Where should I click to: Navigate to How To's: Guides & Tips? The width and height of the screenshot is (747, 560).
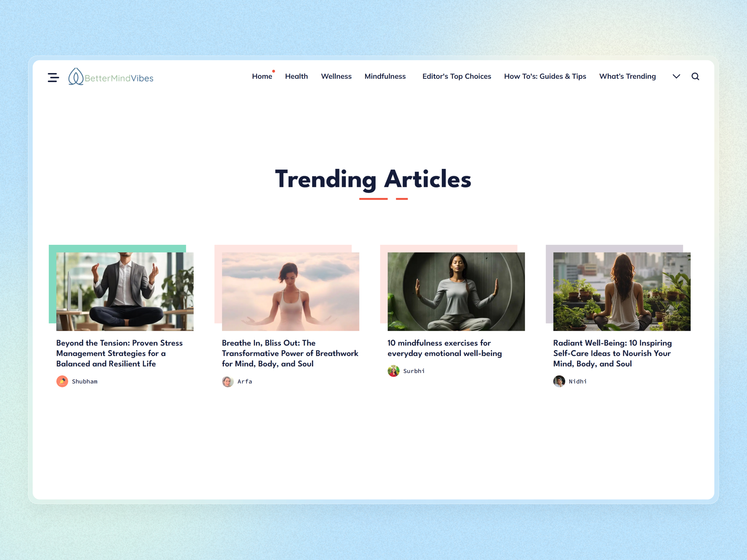[545, 77]
